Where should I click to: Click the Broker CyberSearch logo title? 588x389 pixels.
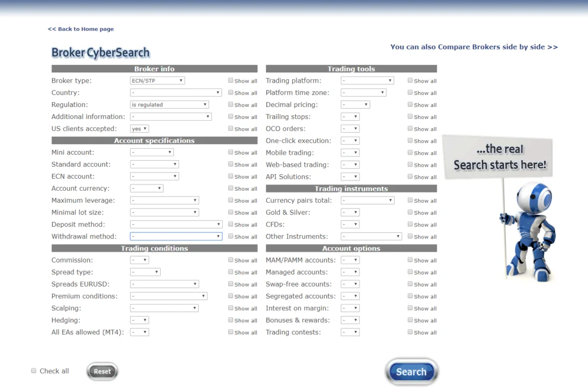click(x=100, y=53)
